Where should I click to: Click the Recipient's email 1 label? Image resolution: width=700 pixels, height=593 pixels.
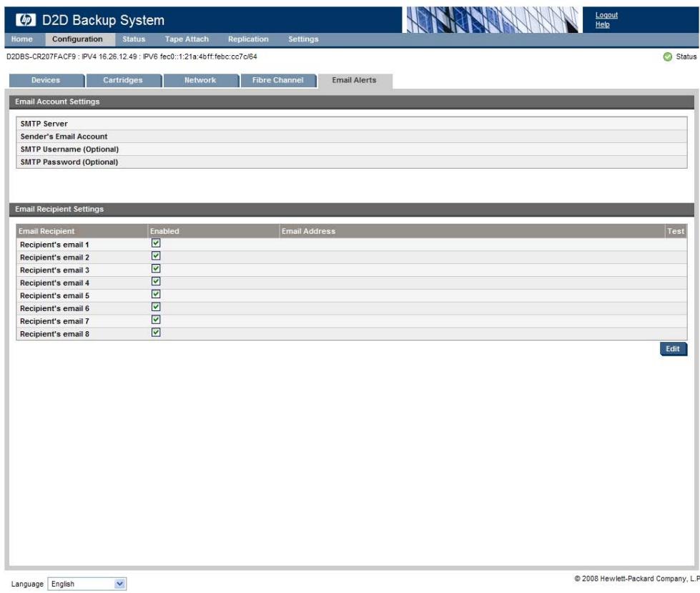[x=54, y=245]
